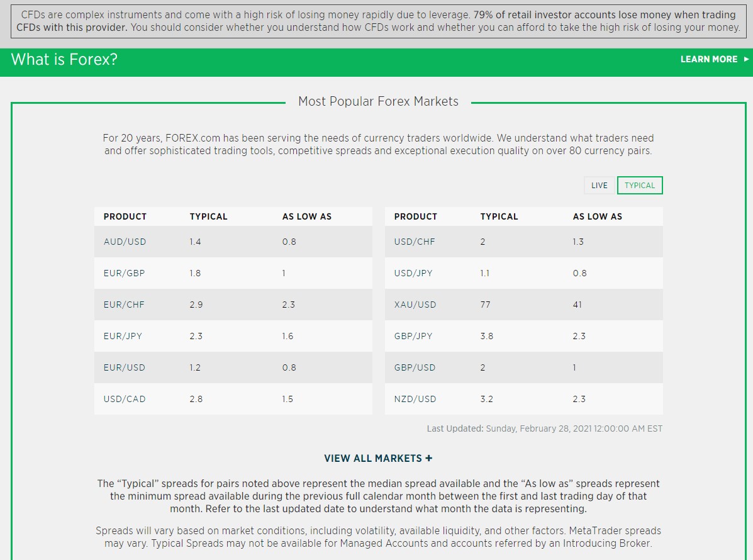Open the LEARN MORE link

[714, 59]
